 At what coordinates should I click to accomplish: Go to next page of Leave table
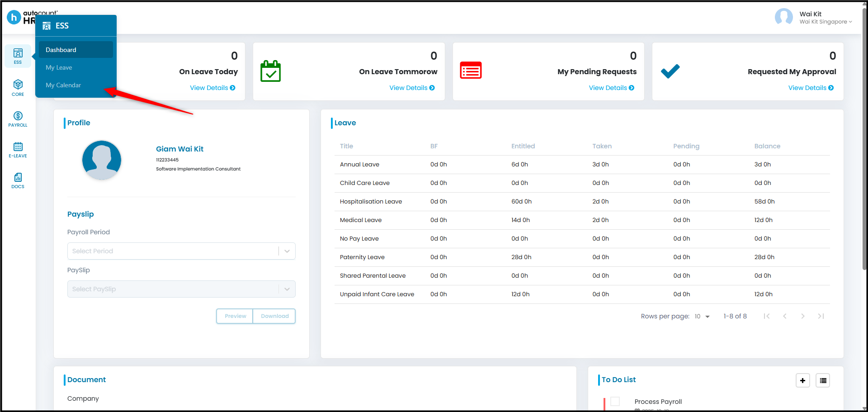[x=803, y=316]
